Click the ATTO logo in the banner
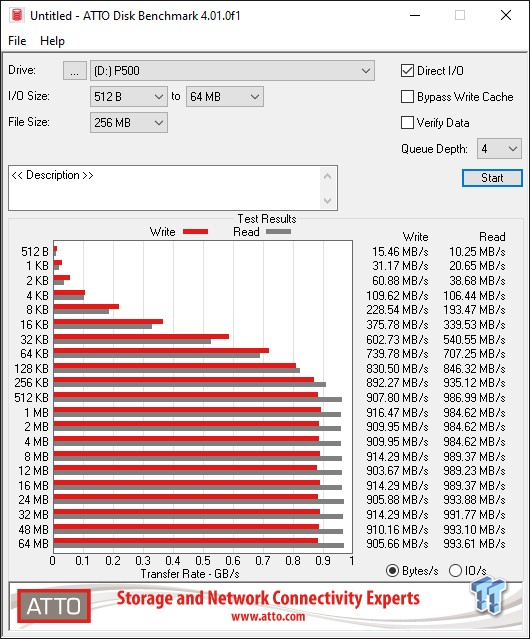The height and width of the screenshot is (639, 530). point(54,606)
